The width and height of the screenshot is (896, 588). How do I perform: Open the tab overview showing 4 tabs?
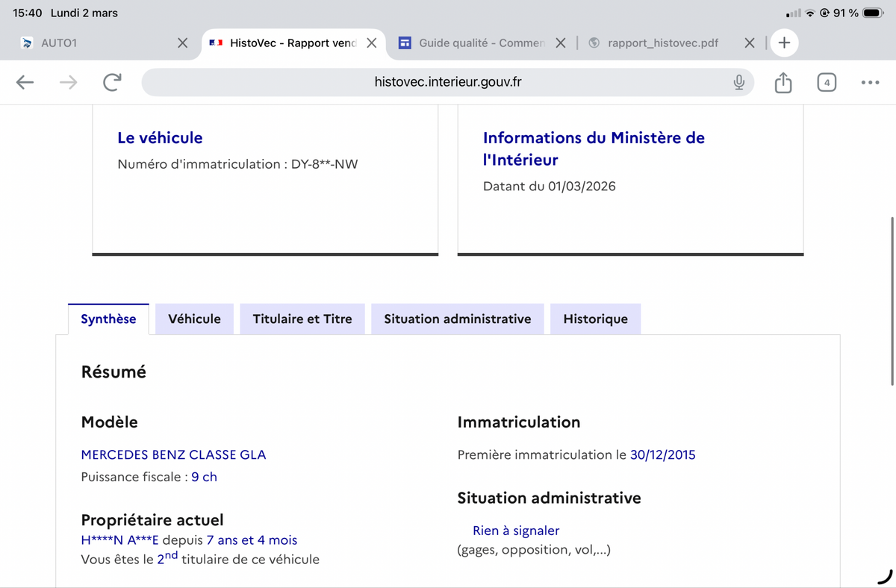(826, 82)
